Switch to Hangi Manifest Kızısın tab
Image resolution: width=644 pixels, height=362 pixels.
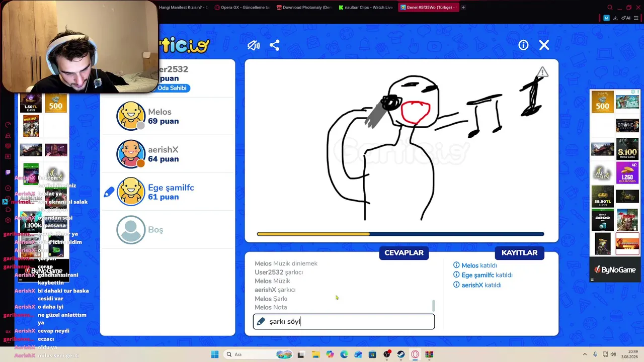click(x=184, y=8)
